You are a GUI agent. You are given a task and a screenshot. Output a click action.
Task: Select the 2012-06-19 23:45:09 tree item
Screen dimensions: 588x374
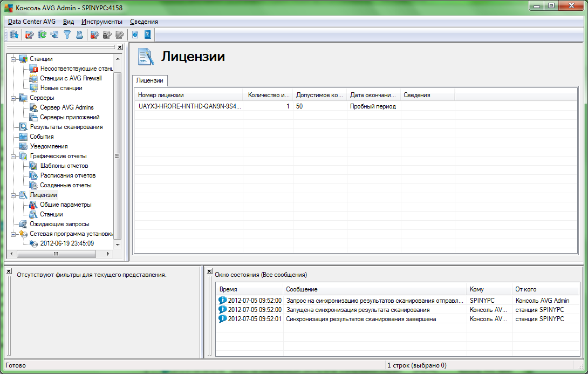(x=67, y=243)
